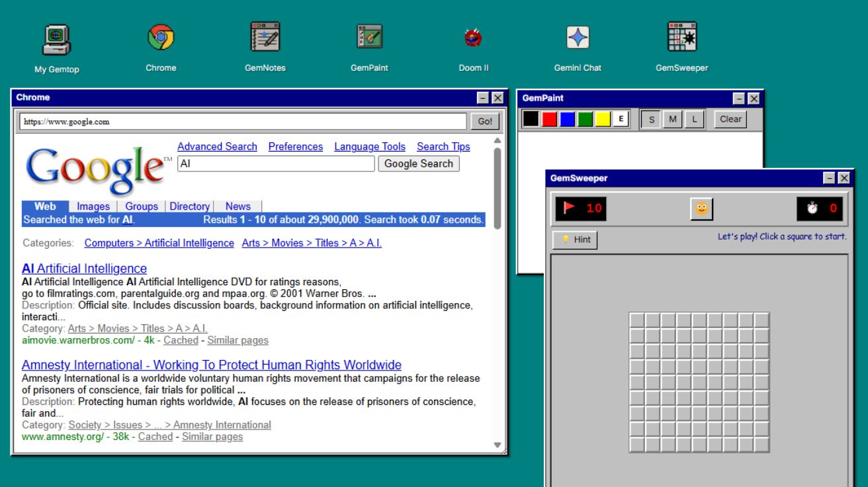The height and width of the screenshot is (487, 868).
Task: Choose the medium (M) brush size
Action: click(673, 120)
